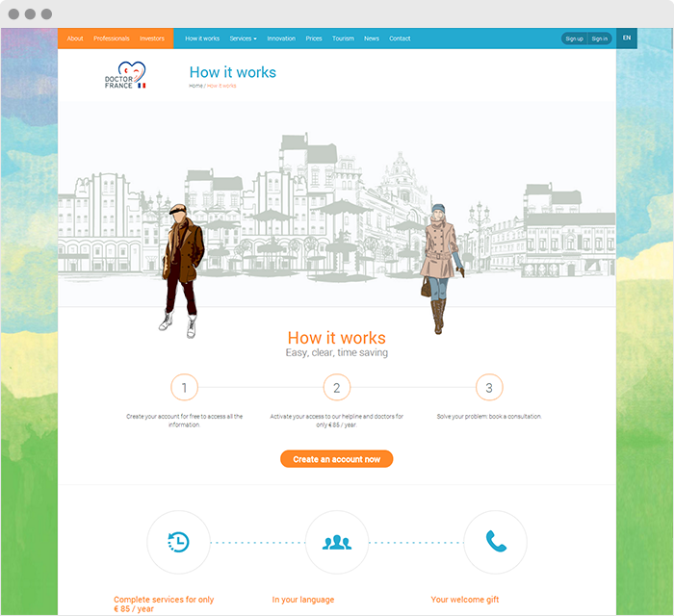
Task: Click the Doctor France heart logo
Action: click(125, 75)
